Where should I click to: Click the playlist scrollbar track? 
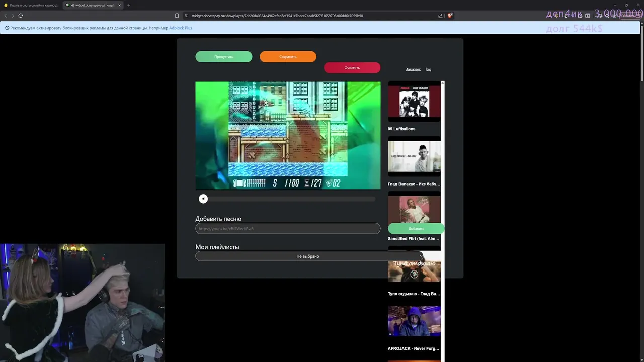click(443, 221)
